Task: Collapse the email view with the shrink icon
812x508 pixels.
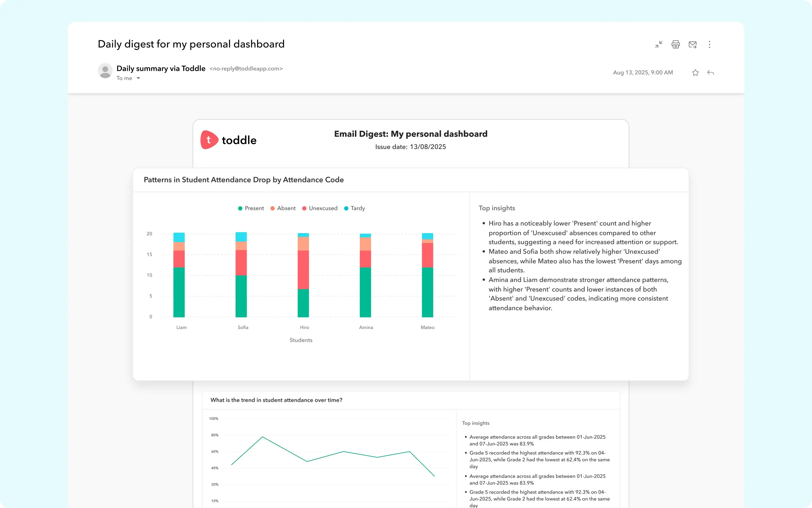Action: point(659,44)
